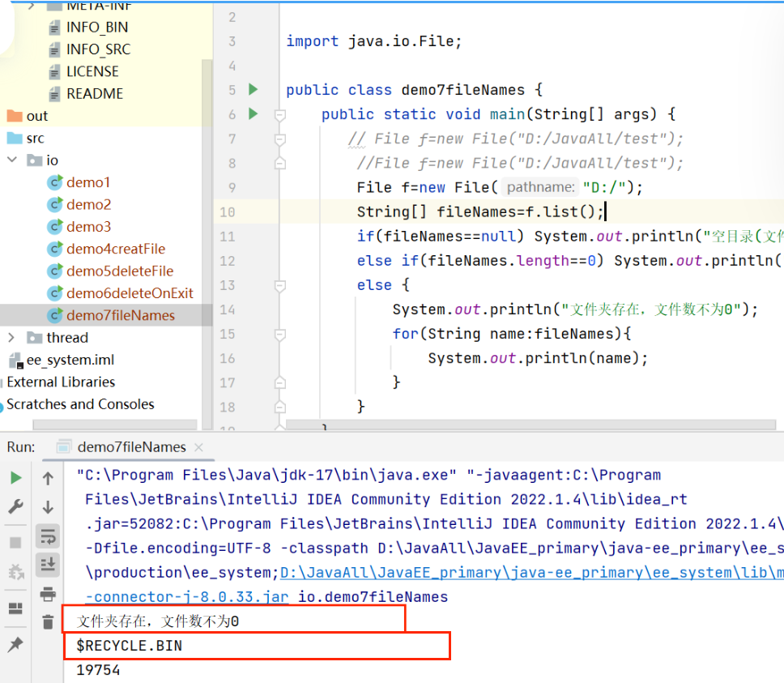Move down the stack trace arrow
Viewport: 784px width, 683px height.
(48, 507)
